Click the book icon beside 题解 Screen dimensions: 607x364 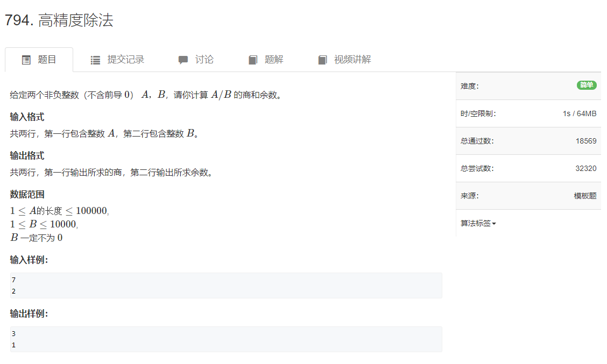click(252, 59)
